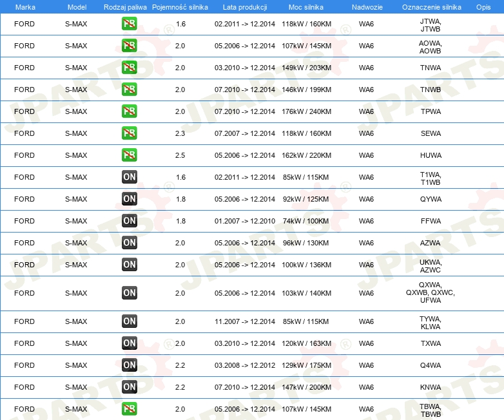This screenshot has width=504, height=420.
Task: Select the engine code HUWA cell
Action: pos(431,155)
